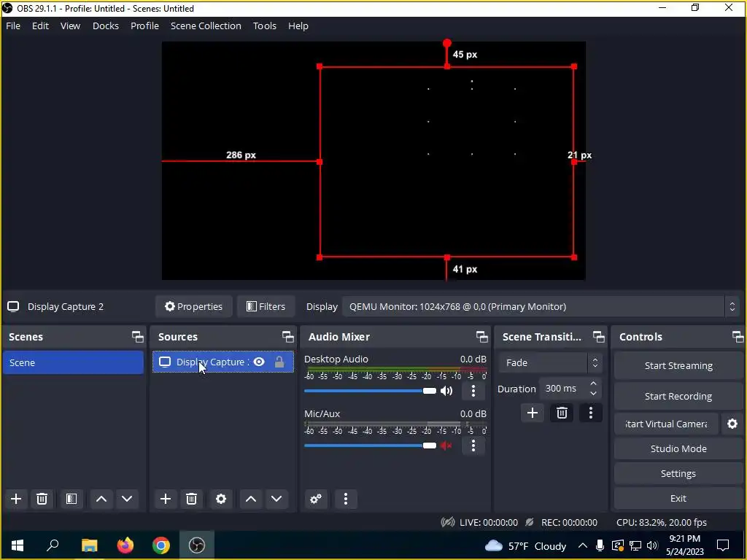Toggle Display Capture visibility eye
The width and height of the screenshot is (747, 560).
(259, 362)
